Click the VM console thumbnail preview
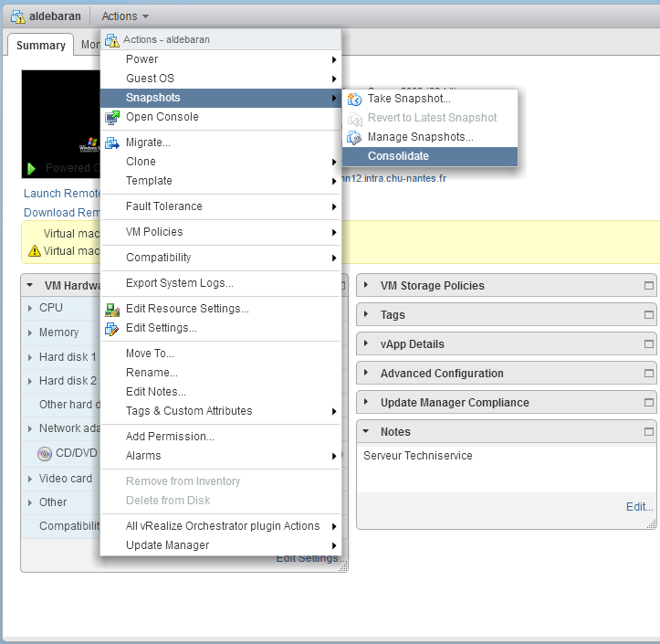 (x=60, y=123)
